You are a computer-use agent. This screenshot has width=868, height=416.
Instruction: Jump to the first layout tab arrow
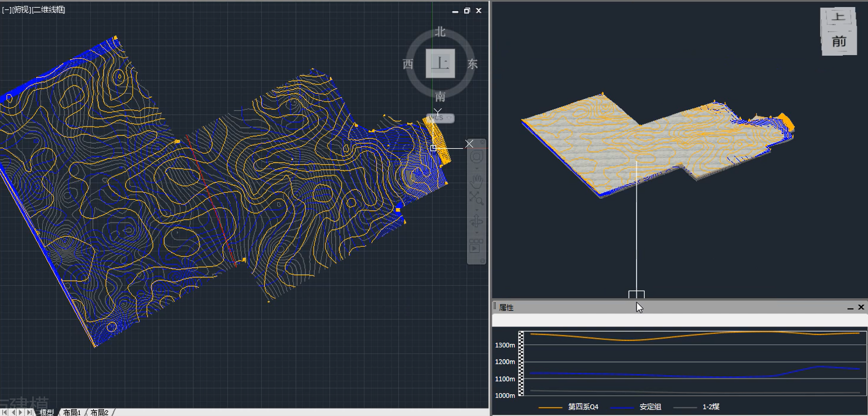point(5,412)
